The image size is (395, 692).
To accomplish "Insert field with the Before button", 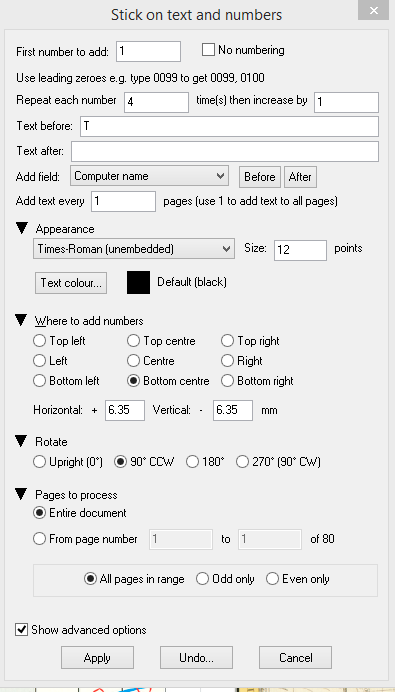I will [x=260, y=177].
